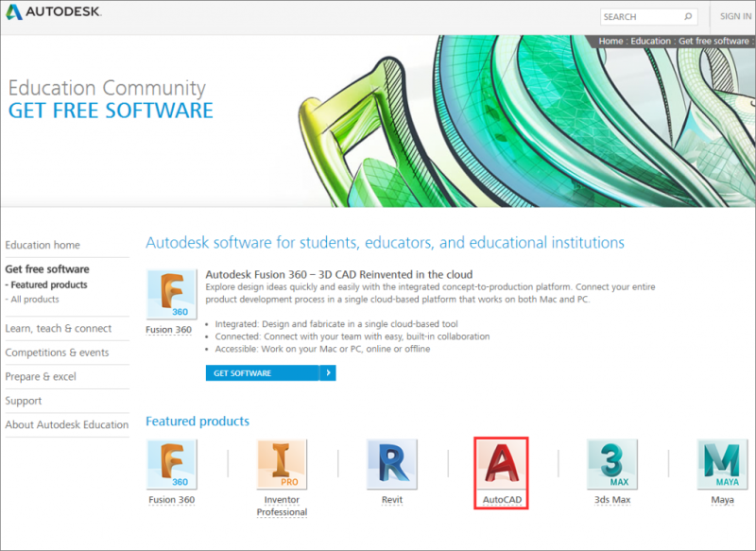Open the Get free software sidebar link
Viewport: 756px width, 551px height.
point(46,268)
